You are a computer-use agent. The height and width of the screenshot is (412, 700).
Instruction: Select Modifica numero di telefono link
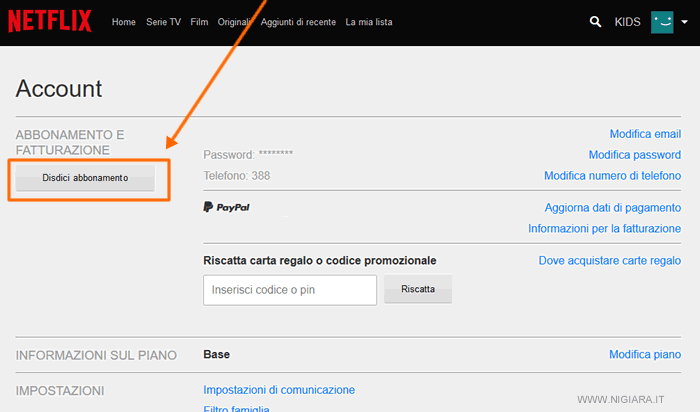(612, 176)
